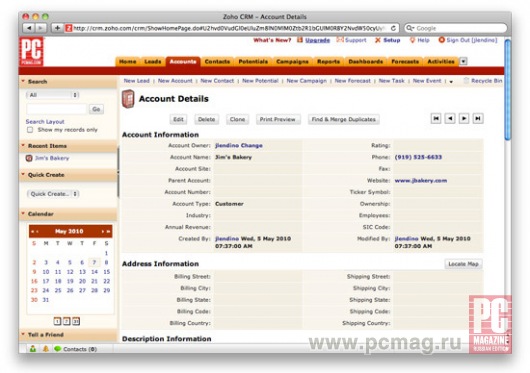Reload the page in Safari

[393, 28]
